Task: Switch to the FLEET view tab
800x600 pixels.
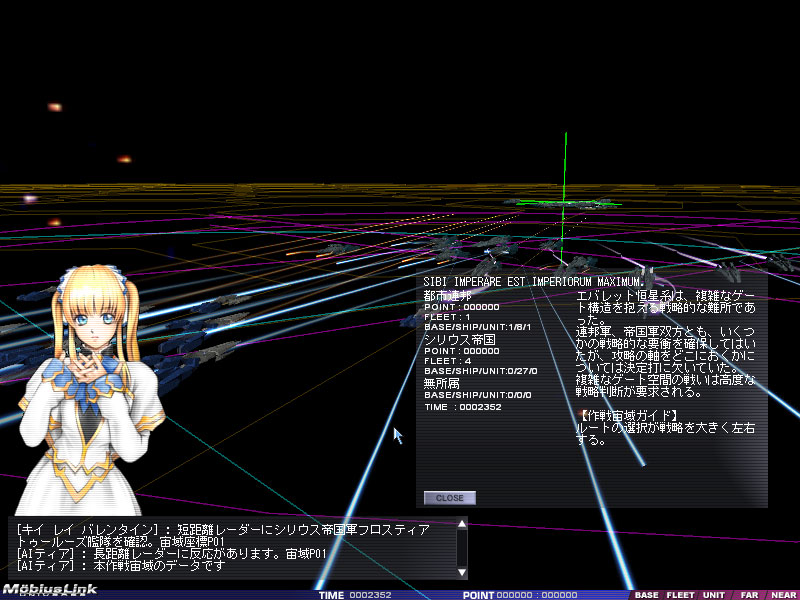Action: 680,595
